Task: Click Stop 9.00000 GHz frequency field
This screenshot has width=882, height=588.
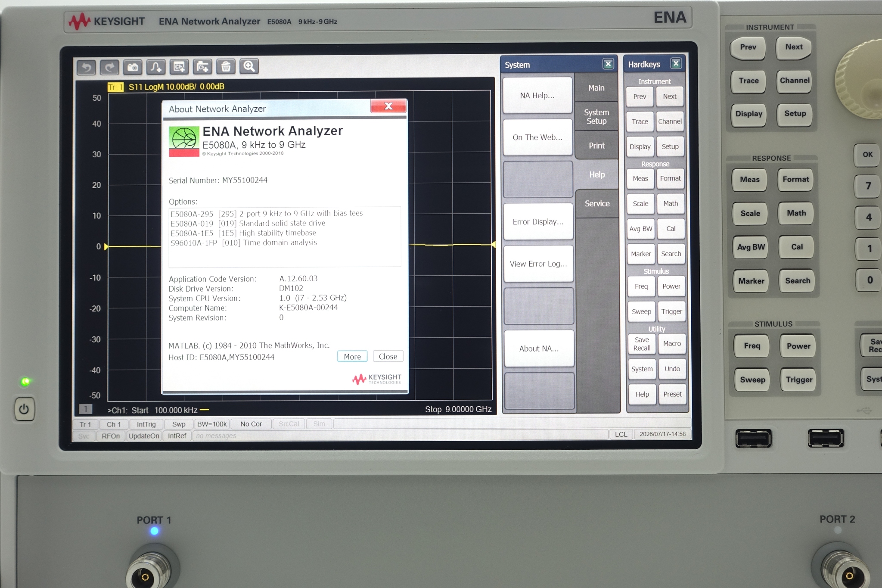Action: [x=458, y=409]
